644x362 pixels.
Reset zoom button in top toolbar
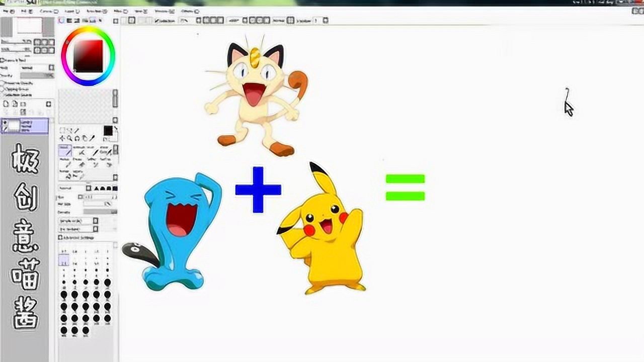[220, 21]
